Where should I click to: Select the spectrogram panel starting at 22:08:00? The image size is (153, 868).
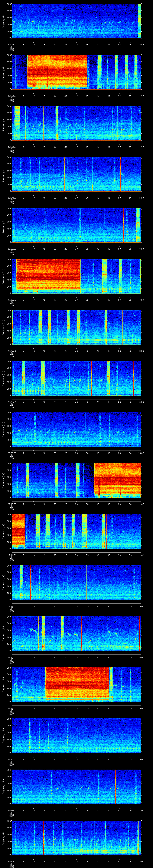(76, 378)
